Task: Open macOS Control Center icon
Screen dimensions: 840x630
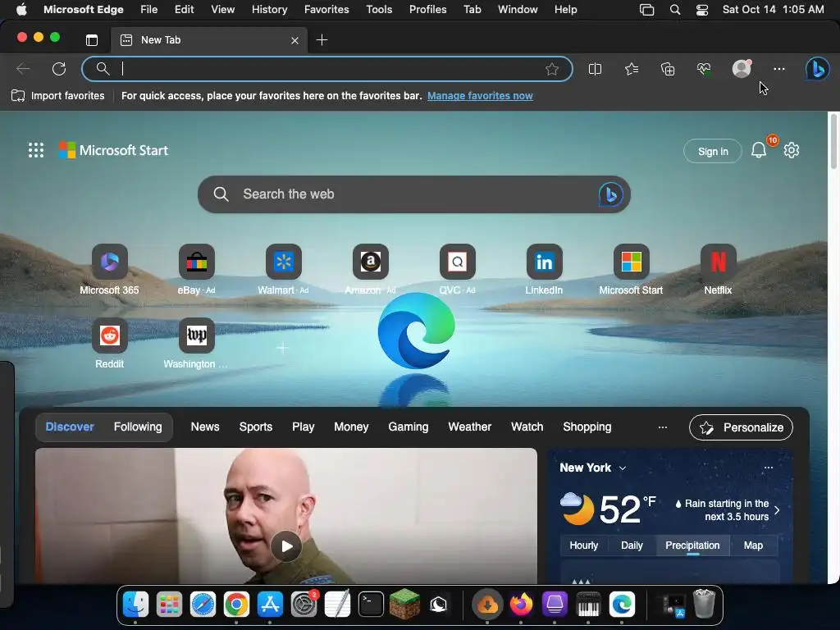Action: (x=702, y=10)
